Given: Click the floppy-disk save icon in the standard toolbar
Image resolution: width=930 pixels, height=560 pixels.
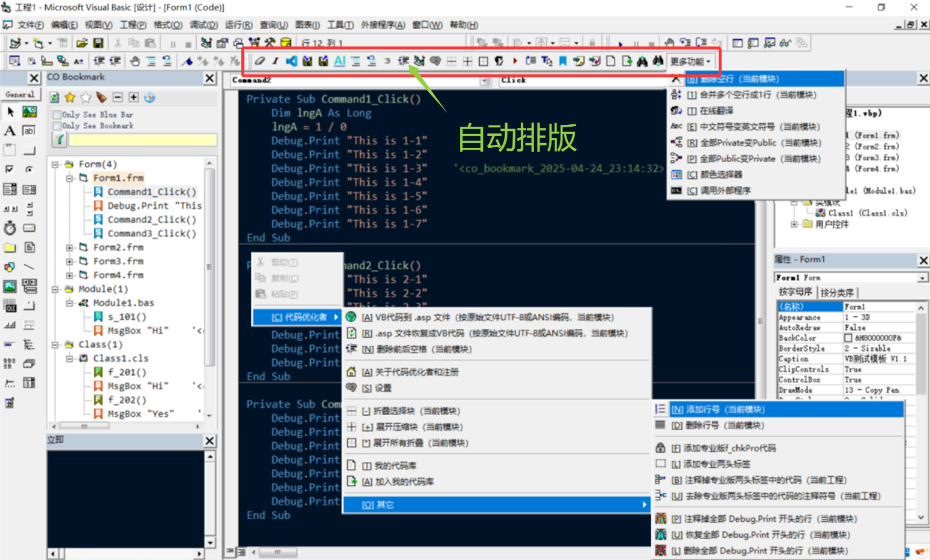Looking at the screenshot, I should [x=98, y=43].
